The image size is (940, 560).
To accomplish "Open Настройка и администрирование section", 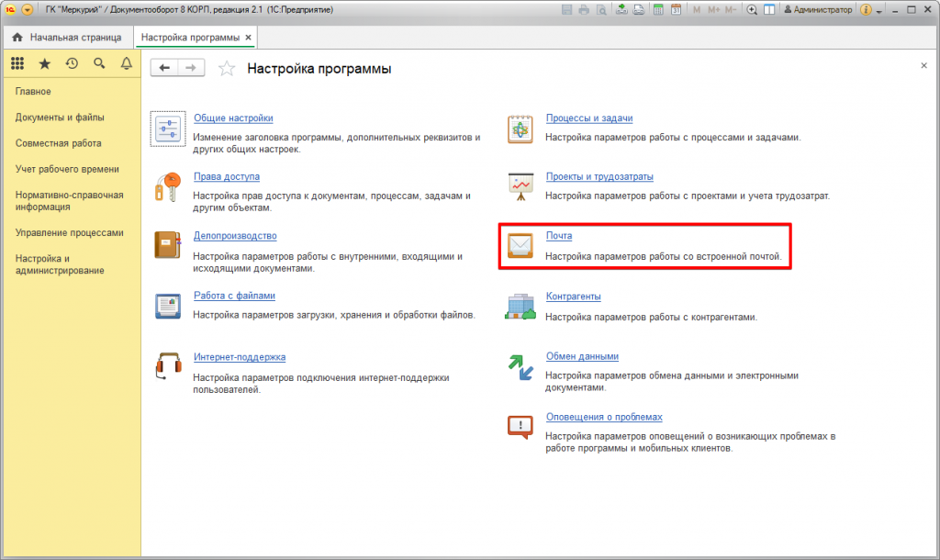I will [60, 264].
